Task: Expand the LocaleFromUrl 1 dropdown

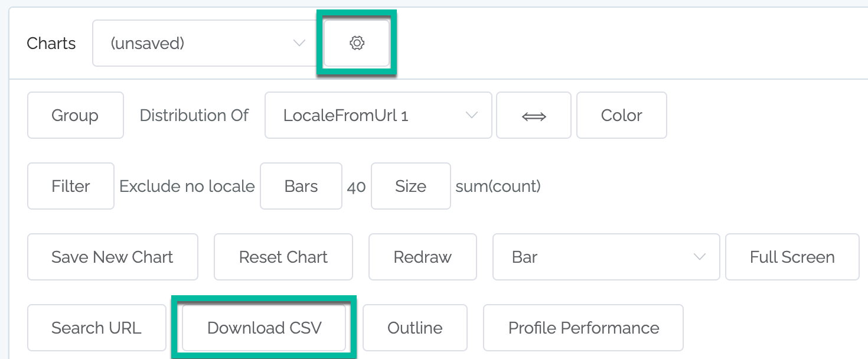Action: point(378,115)
